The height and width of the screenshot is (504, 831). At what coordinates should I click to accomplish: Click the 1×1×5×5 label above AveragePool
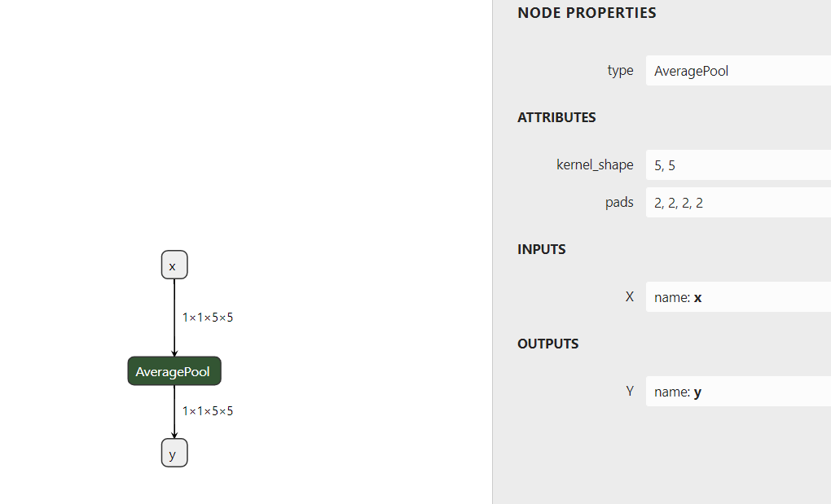(207, 317)
